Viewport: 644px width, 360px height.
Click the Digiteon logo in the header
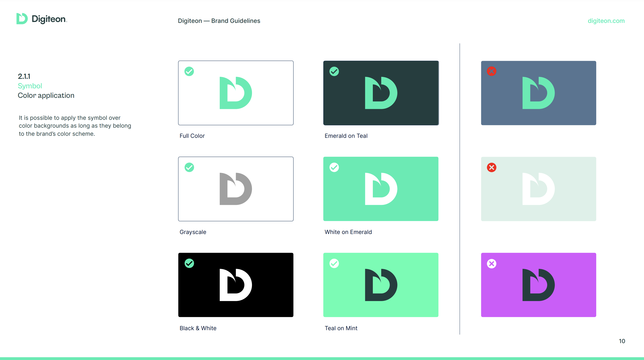[41, 19]
